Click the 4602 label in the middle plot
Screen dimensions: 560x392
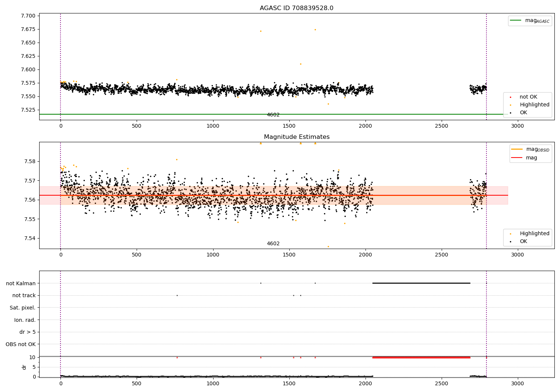coord(273,244)
